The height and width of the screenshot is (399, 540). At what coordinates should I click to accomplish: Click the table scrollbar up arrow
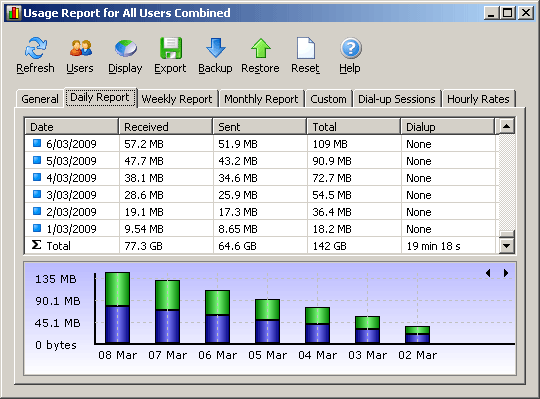click(x=506, y=126)
